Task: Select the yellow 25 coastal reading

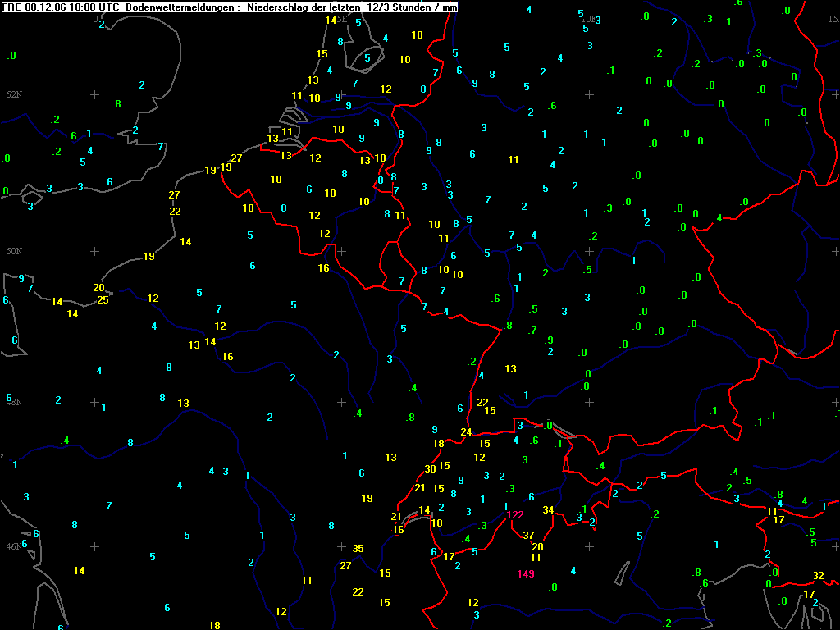Action: (103, 299)
